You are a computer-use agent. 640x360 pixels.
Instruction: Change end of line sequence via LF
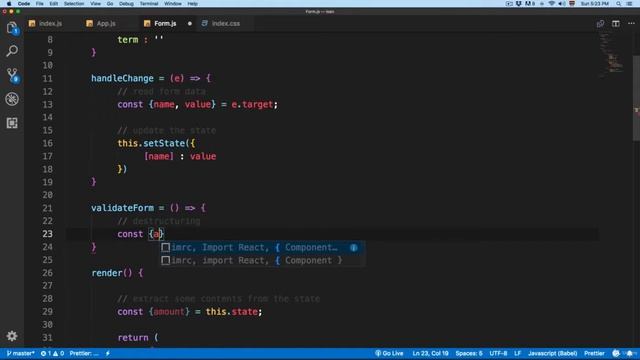click(518, 353)
